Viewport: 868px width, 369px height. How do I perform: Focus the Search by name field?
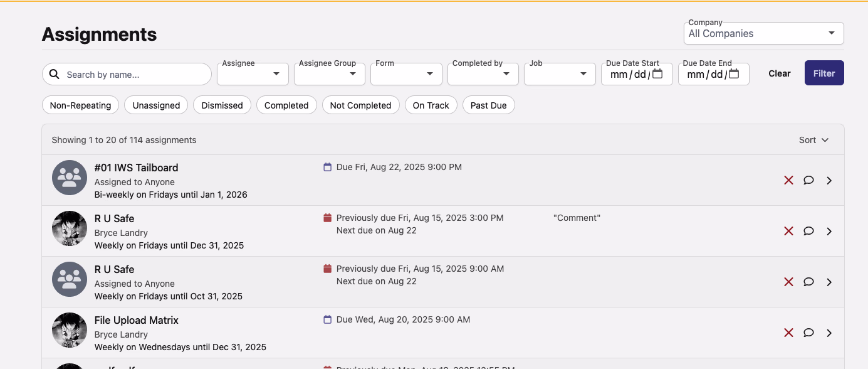point(127,74)
